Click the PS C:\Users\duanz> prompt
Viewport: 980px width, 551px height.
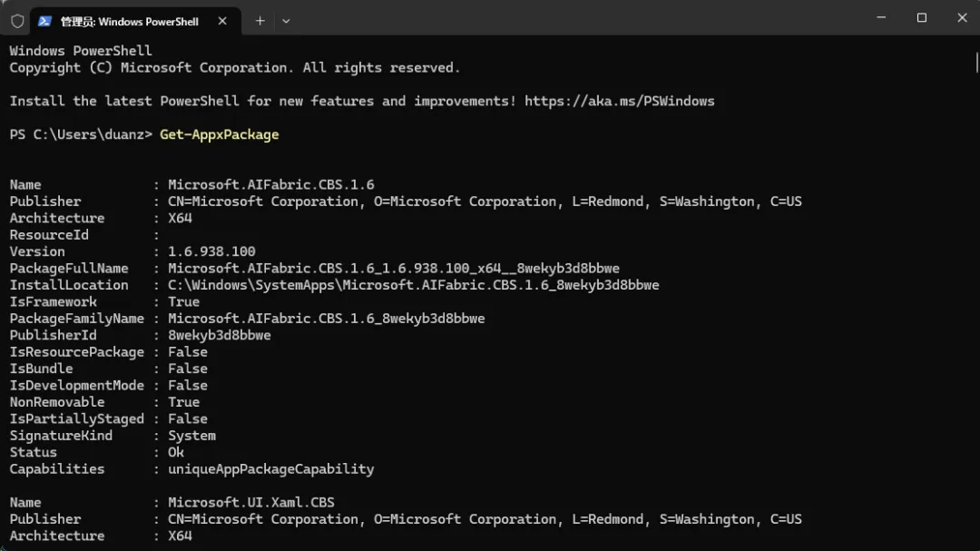(81, 134)
